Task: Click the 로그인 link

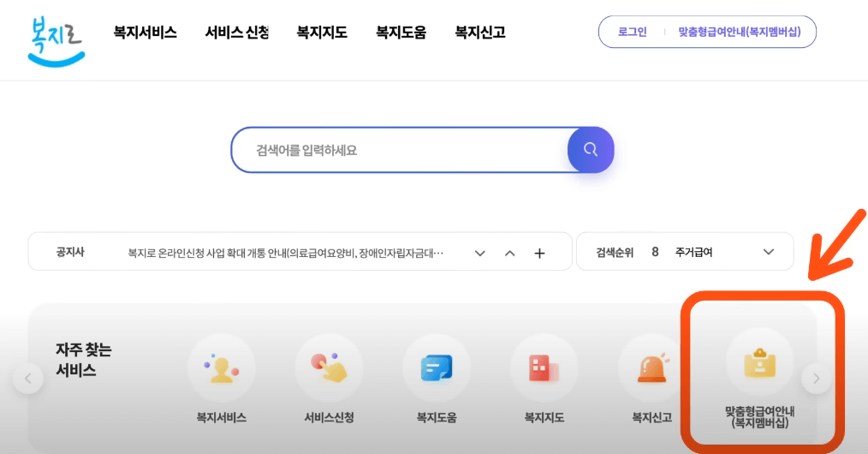Action: 633,32
